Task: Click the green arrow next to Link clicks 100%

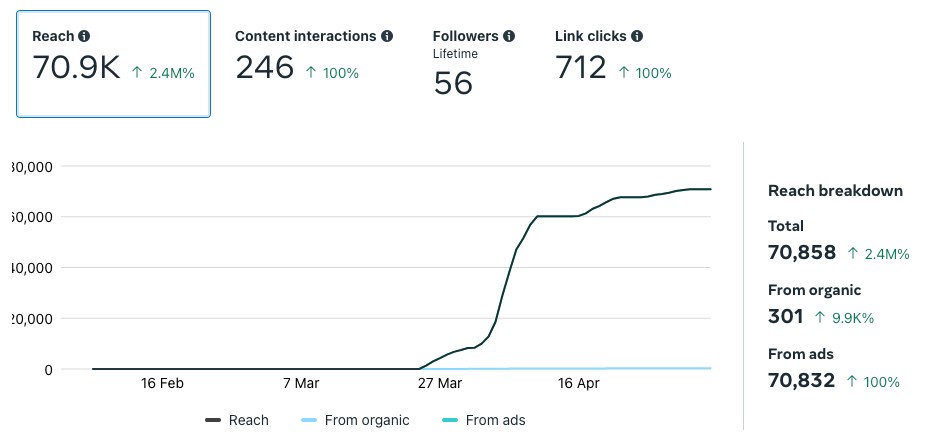Action: (x=625, y=73)
